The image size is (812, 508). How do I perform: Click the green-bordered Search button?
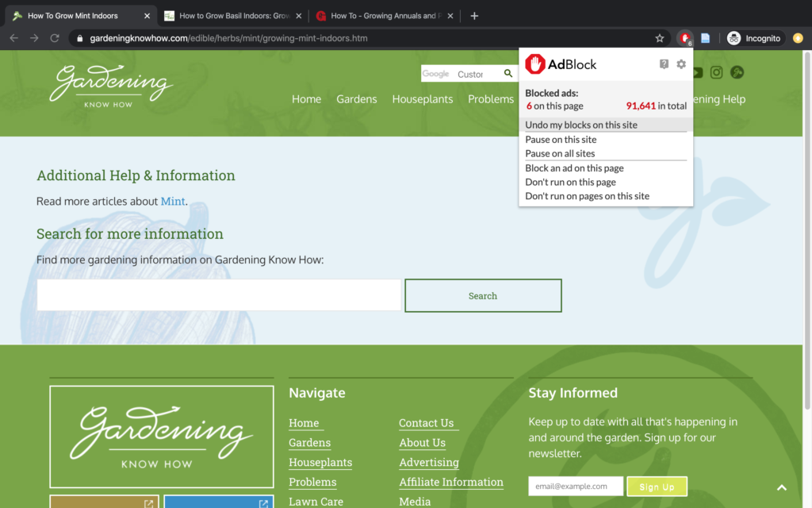pos(483,295)
